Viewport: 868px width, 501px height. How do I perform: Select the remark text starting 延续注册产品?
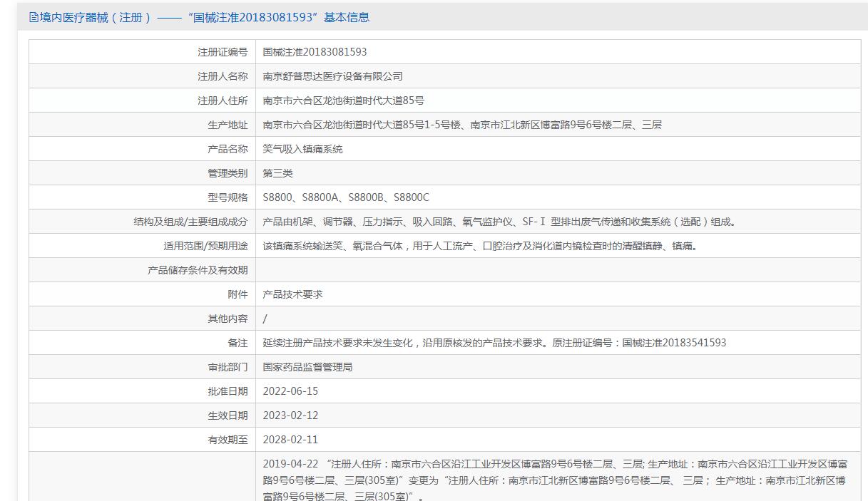(494, 343)
